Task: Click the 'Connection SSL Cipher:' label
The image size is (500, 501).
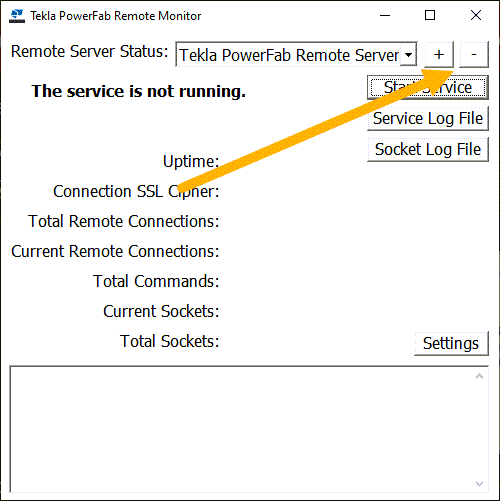Action: tap(136, 191)
